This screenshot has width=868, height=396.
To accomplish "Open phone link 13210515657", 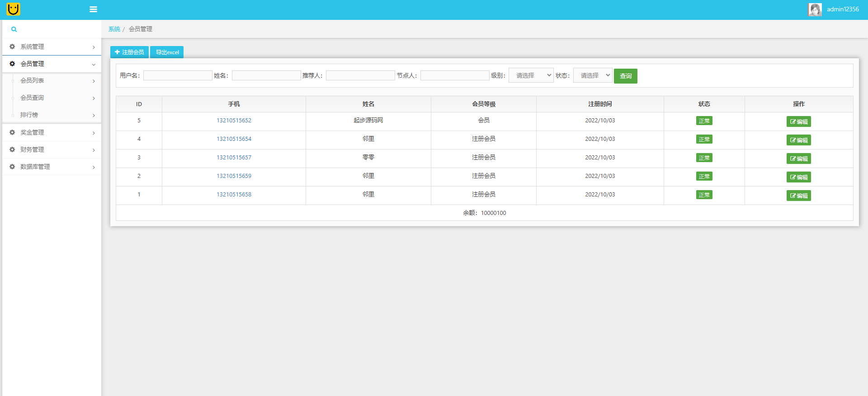I will pyautogui.click(x=234, y=158).
